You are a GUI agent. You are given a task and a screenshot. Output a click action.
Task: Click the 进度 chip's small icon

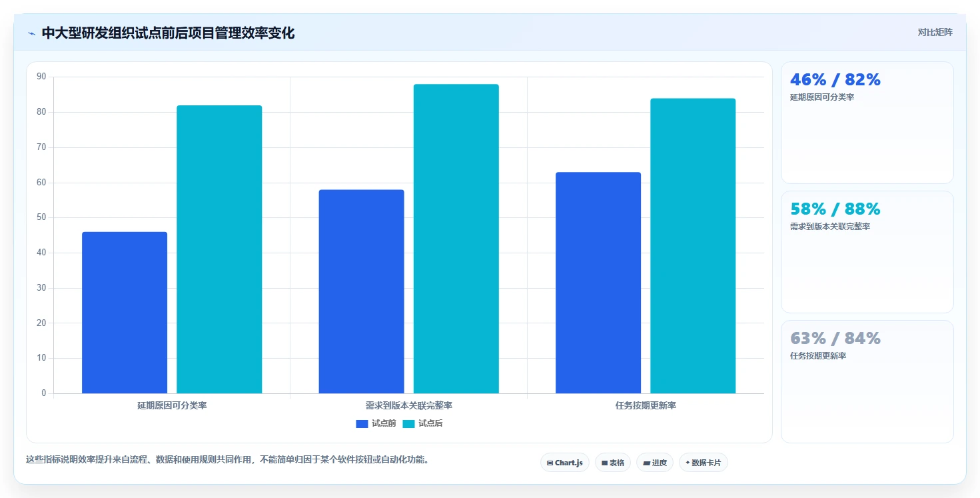coord(646,463)
